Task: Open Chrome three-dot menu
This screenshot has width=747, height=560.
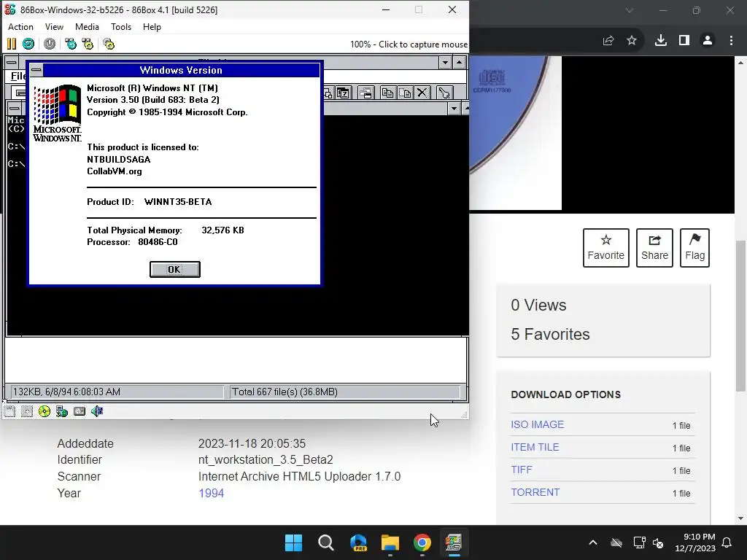Action: (731, 41)
